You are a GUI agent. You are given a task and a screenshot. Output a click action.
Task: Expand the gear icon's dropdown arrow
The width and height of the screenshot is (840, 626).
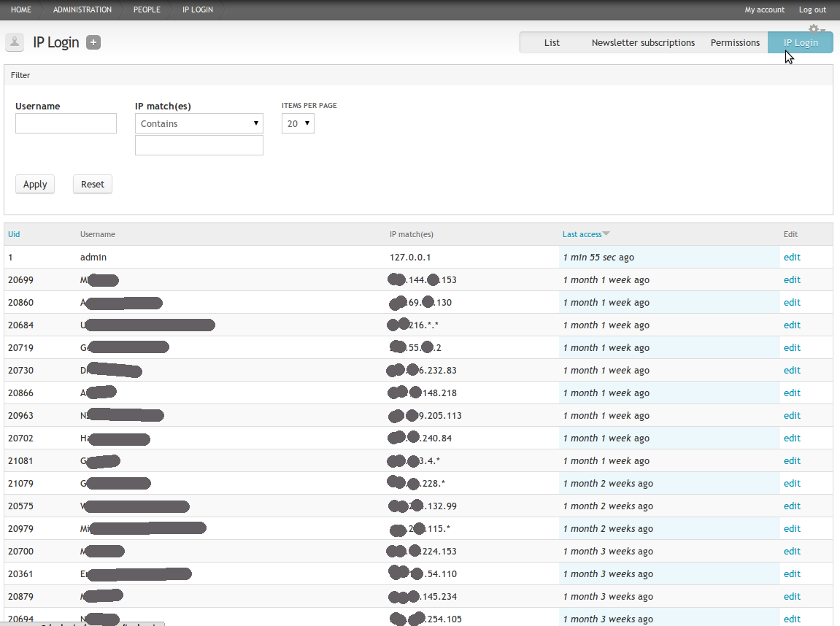(x=822, y=31)
